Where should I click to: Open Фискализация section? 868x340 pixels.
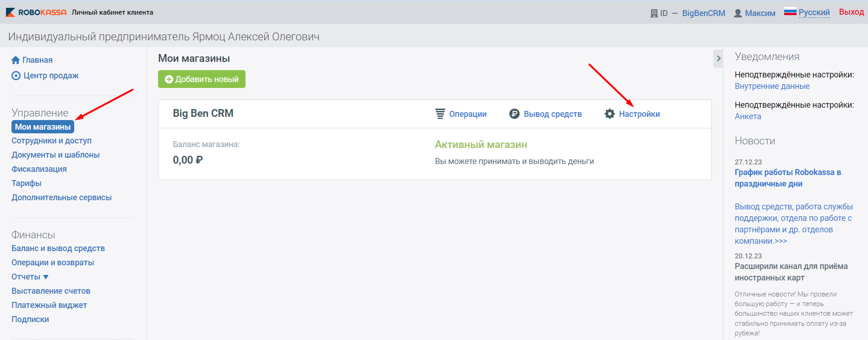coord(39,169)
